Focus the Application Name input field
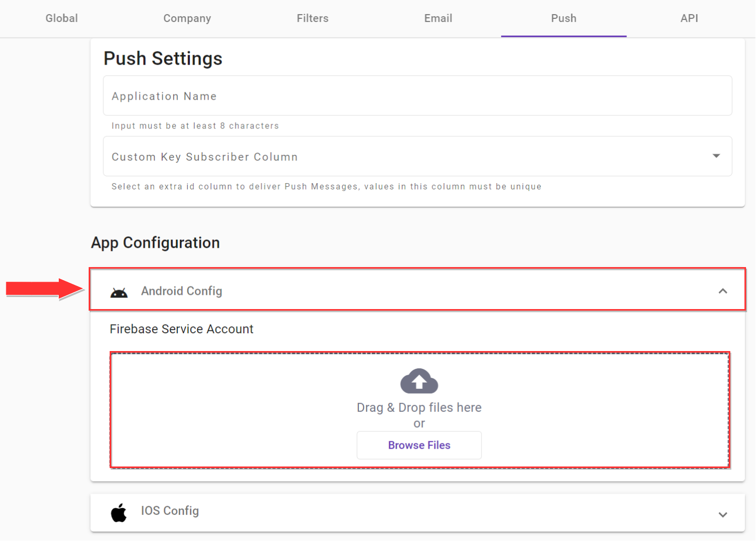 coord(418,96)
